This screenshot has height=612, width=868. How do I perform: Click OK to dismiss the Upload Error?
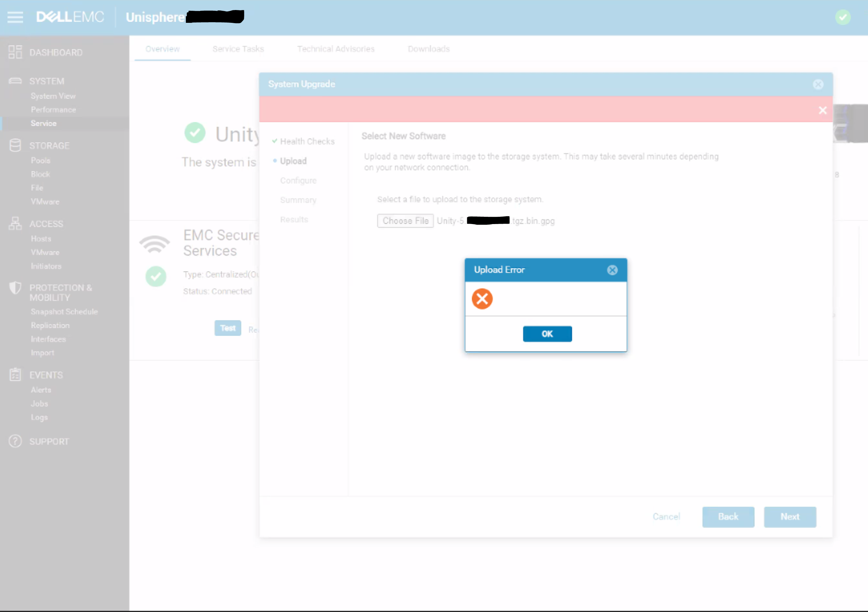(x=547, y=334)
